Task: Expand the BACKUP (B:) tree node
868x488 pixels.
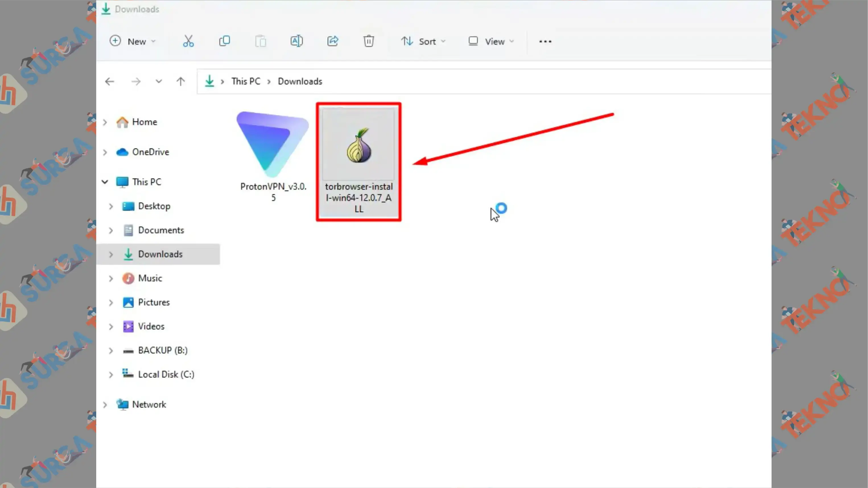Action: (111, 351)
